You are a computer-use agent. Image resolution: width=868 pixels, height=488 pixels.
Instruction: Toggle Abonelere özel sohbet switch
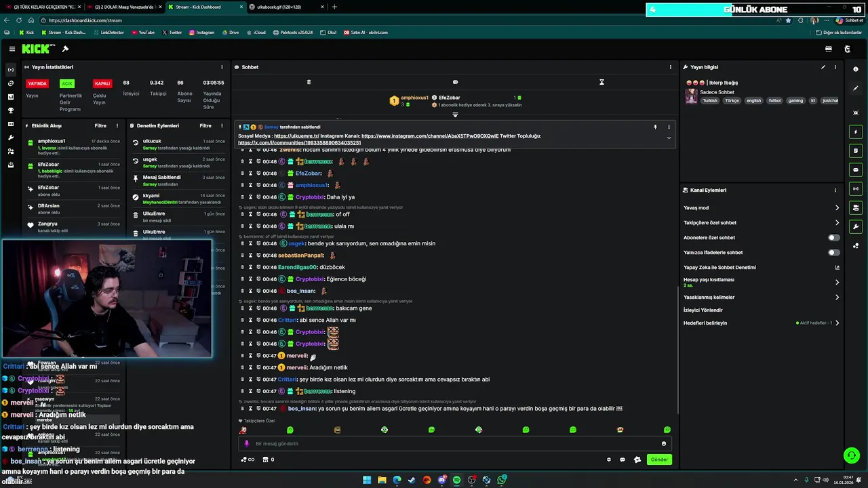coord(834,238)
